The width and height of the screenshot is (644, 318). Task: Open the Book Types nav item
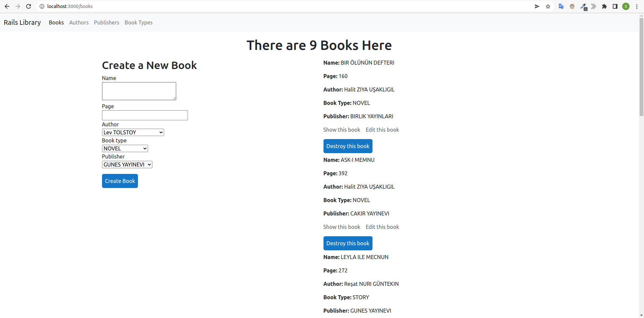click(x=139, y=22)
